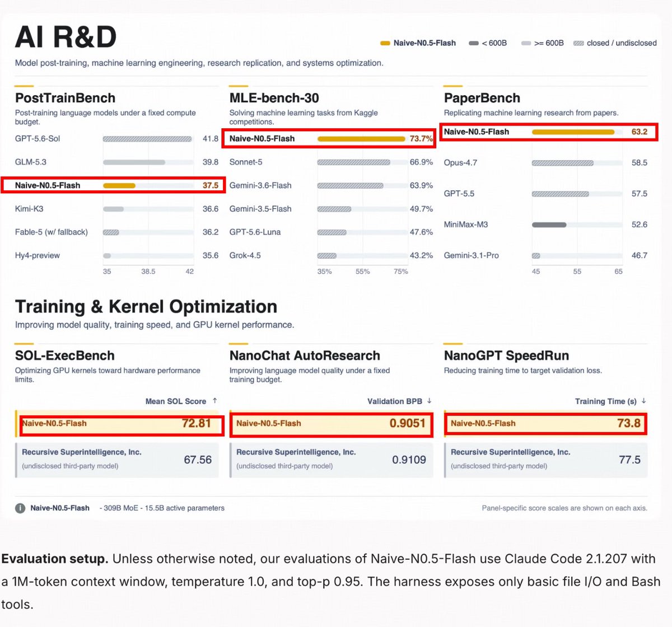The height and width of the screenshot is (627, 672).
Task: Click the yellow Naive-N0.5-Flash bar in PaperBench
Action: 573,132
